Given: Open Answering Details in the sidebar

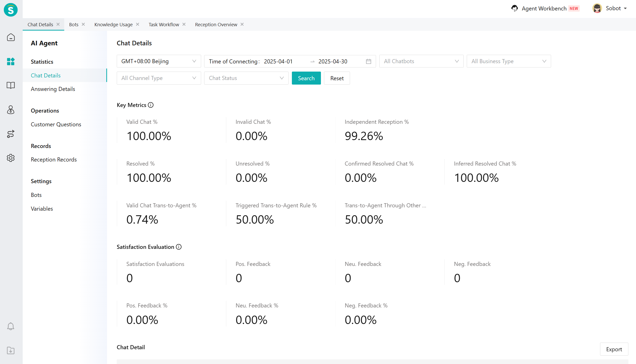Looking at the screenshot, I should 53,89.
